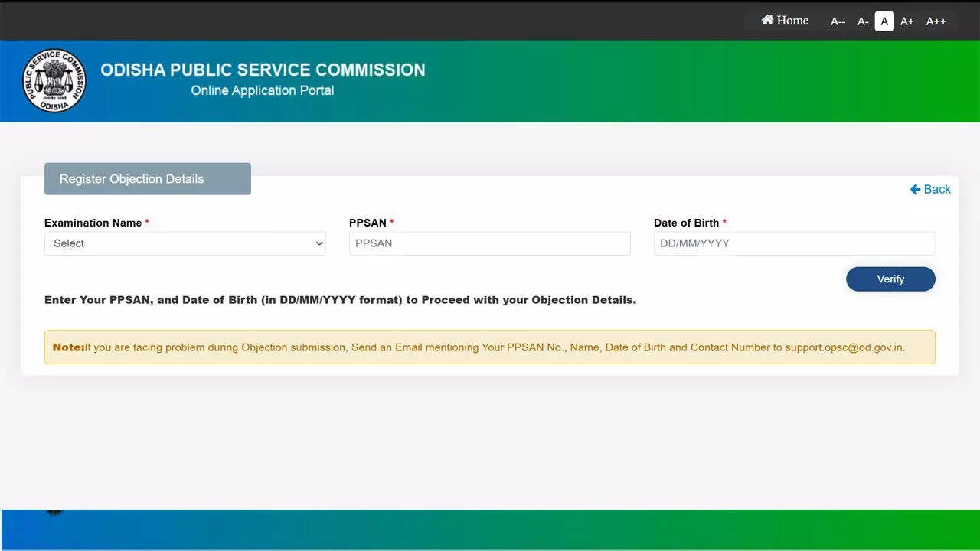The height and width of the screenshot is (551, 980).
Task: Reset to default font size A
Action: [884, 21]
